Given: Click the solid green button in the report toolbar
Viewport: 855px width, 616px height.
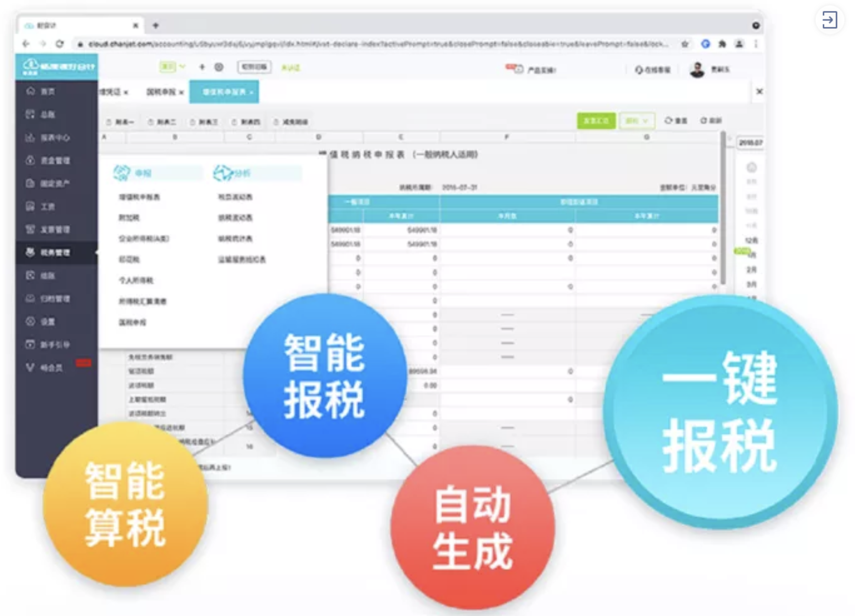Looking at the screenshot, I should [596, 121].
